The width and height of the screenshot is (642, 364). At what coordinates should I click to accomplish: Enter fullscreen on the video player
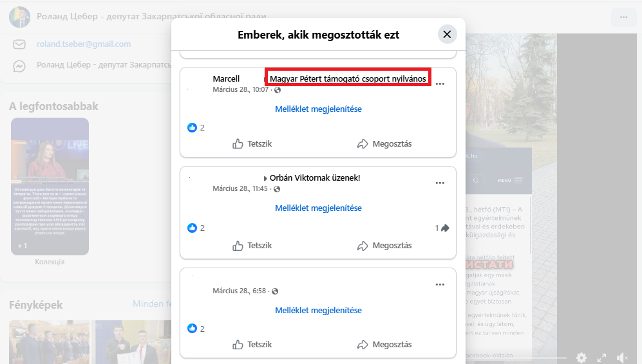601,358
